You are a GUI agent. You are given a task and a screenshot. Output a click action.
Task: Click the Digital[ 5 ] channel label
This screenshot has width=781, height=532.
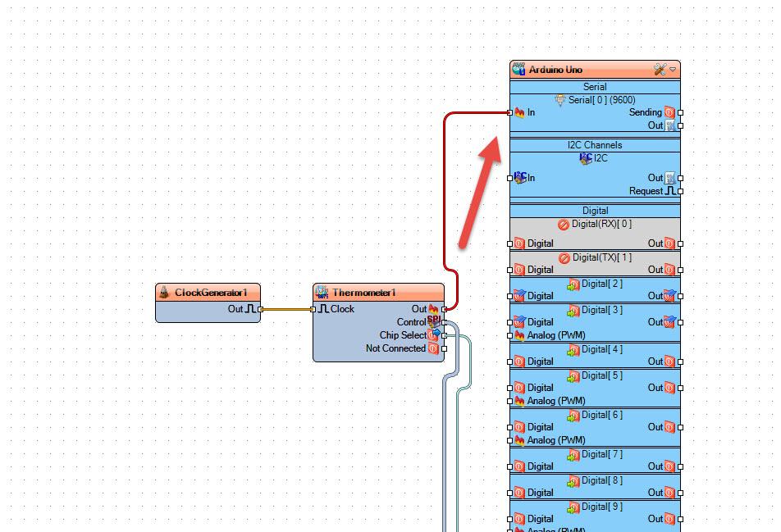click(x=601, y=375)
